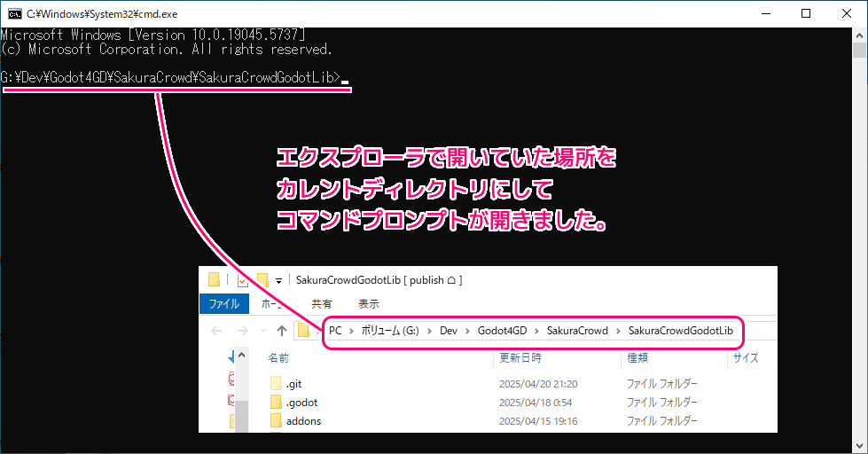Minimize the cmd.exe window
The height and width of the screenshot is (454, 868).
point(766,14)
